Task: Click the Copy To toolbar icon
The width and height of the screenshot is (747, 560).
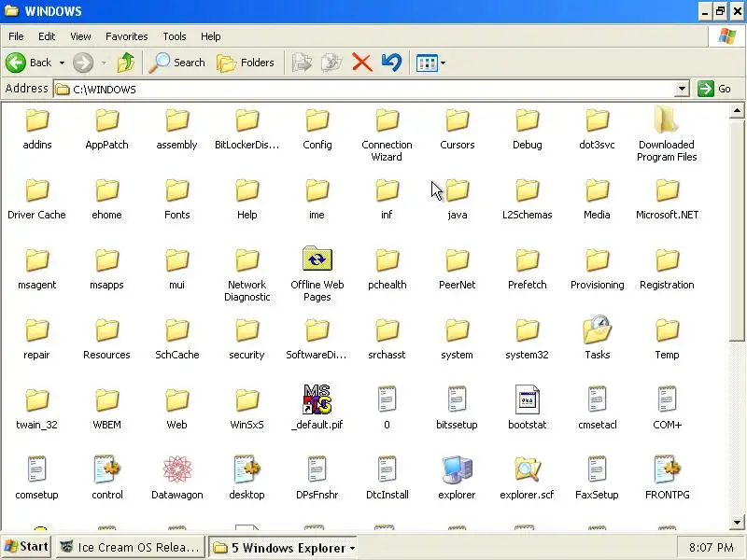Action: coord(331,63)
